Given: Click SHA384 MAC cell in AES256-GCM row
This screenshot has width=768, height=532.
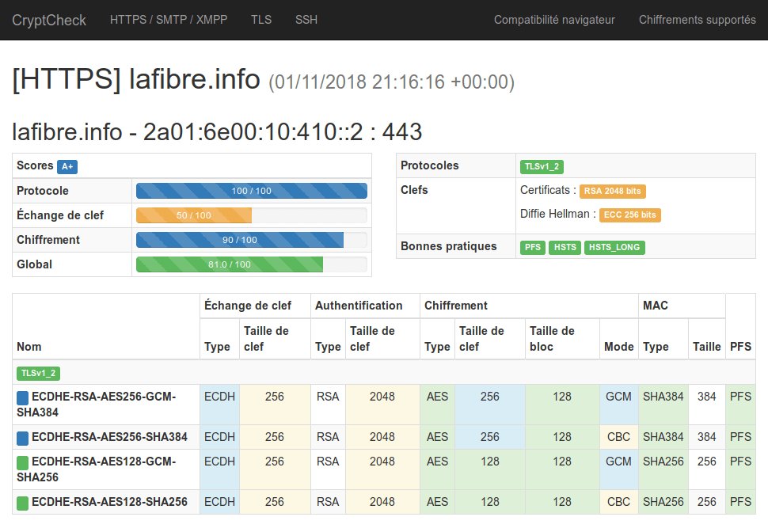Looking at the screenshot, I should [663, 405].
